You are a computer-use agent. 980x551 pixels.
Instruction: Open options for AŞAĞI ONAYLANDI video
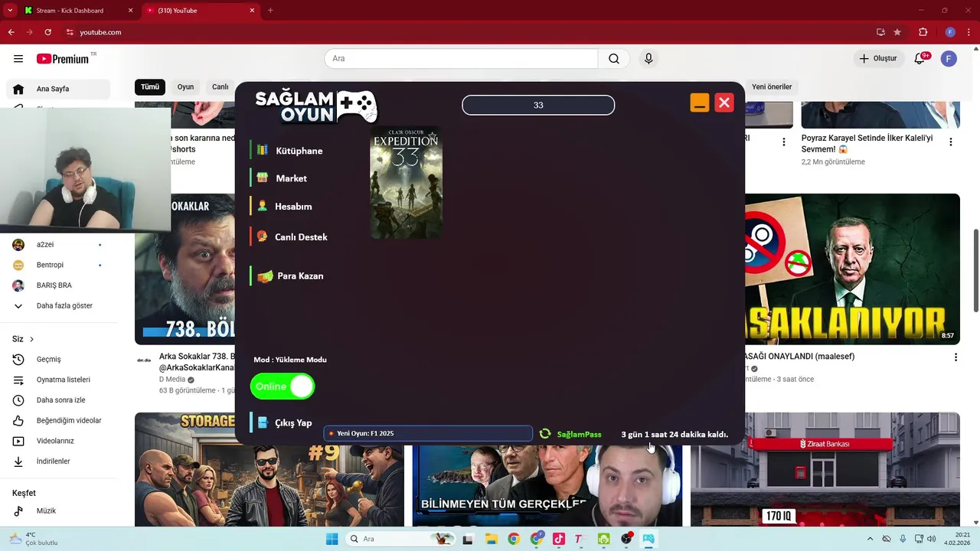pyautogui.click(x=955, y=357)
